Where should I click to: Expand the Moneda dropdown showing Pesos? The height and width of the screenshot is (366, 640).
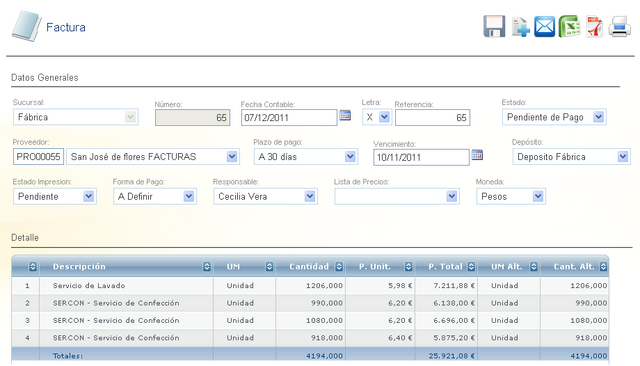click(511, 196)
